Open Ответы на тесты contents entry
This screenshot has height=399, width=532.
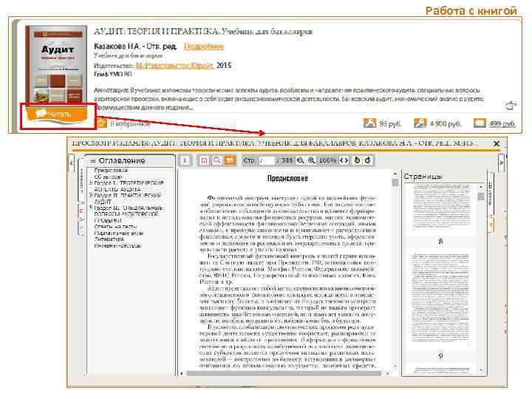pyautogui.click(x=115, y=227)
